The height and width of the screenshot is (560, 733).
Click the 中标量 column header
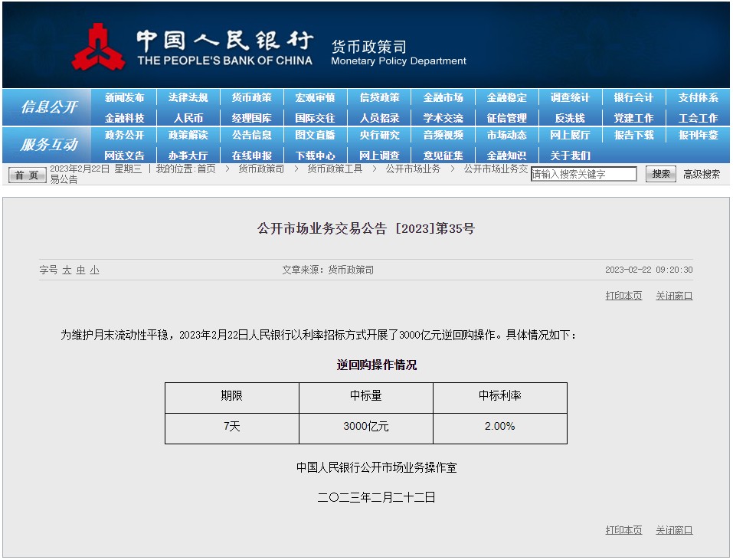pos(366,398)
